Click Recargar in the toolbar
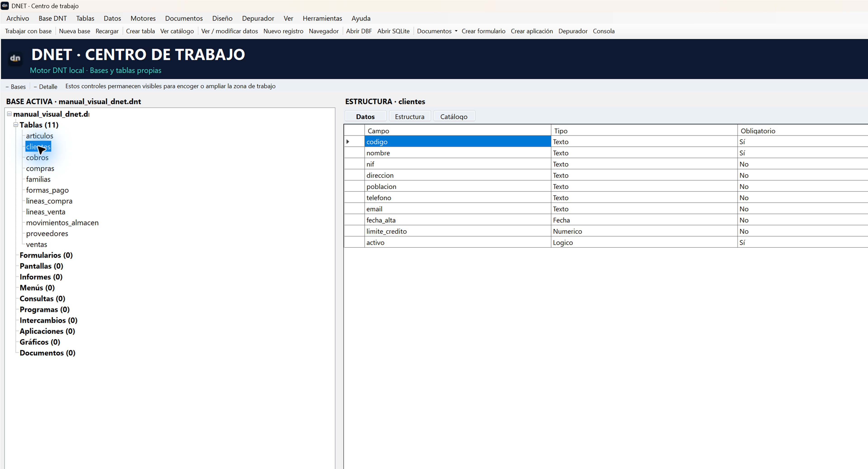This screenshot has height=469, width=868. (x=107, y=31)
